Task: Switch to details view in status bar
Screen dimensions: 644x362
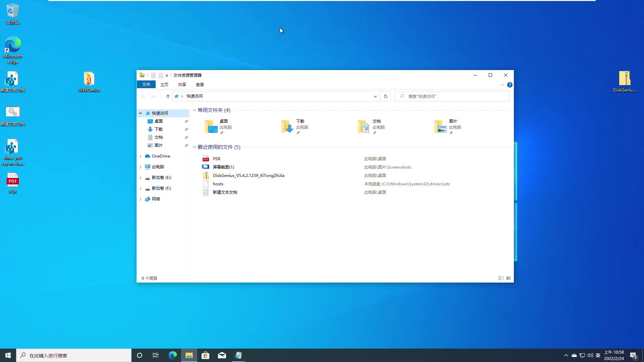Action: (x=501, y=278)
